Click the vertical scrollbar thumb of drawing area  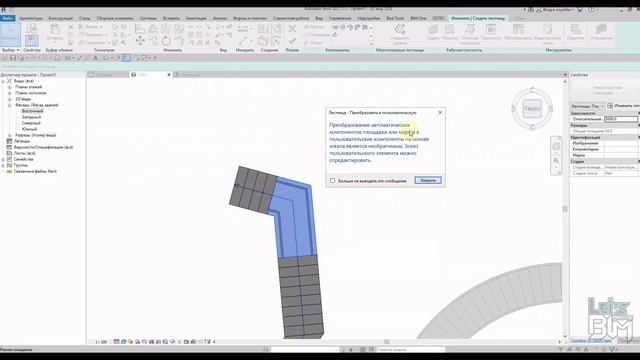pos(565,209)
